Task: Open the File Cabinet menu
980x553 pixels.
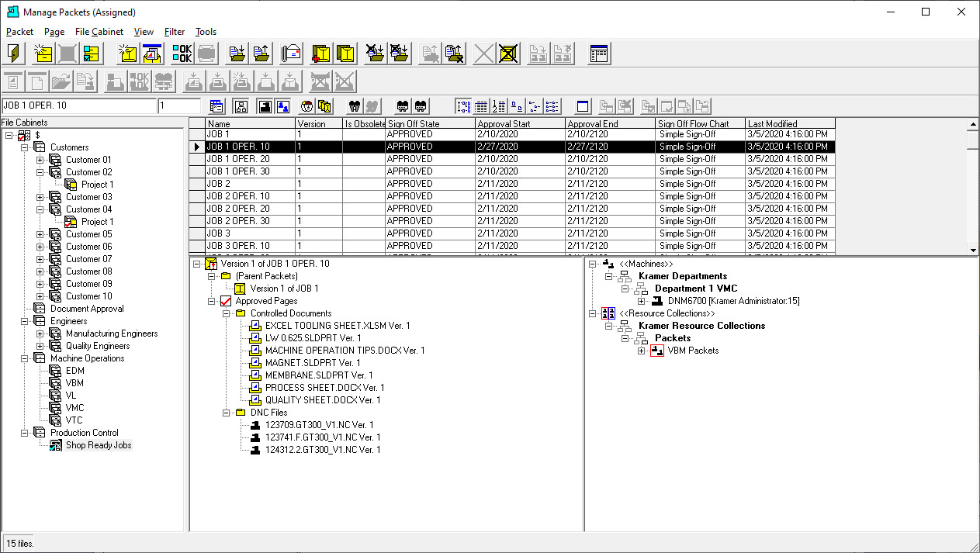Action: pos(99,32)
